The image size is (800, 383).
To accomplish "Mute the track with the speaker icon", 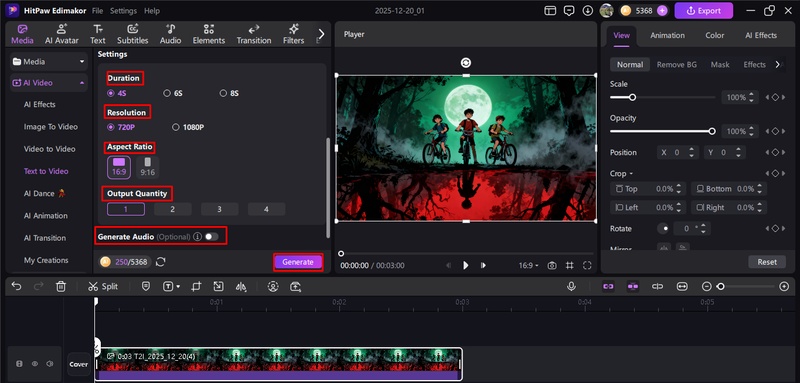I will point(49,364).
